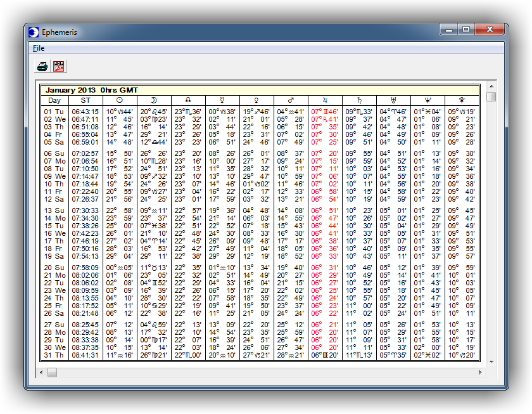Select the '27 Su' day row label
This screenshot has width=532, height=414.
(54, 325)
